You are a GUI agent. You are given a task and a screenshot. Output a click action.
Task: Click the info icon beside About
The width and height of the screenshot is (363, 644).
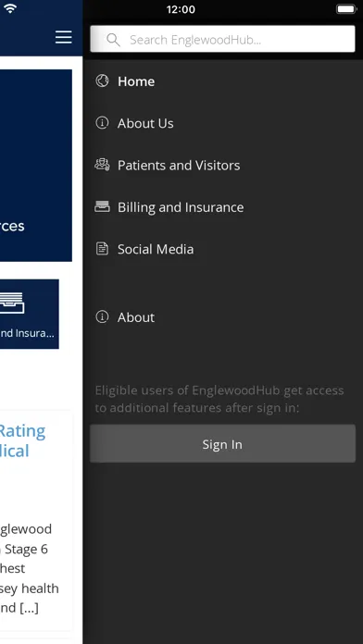click(x=102, y=316)
